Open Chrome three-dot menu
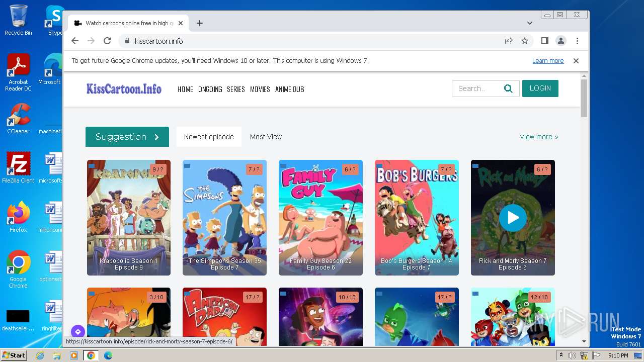The image size is (644, 362). pos(577,41)
